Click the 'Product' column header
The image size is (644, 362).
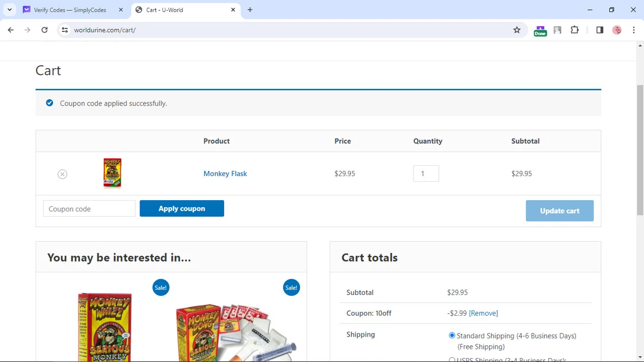click(216, 141)
